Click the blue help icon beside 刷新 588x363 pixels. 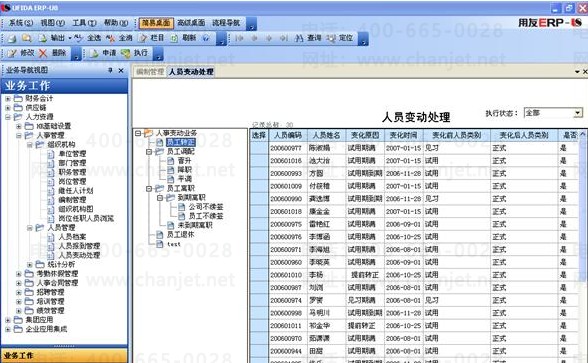(206, 38)
